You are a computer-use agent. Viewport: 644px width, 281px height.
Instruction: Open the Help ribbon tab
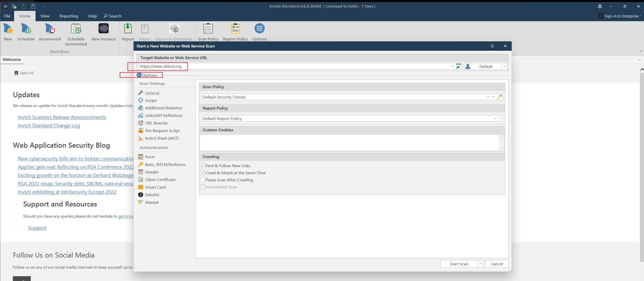tap(93, 16)
